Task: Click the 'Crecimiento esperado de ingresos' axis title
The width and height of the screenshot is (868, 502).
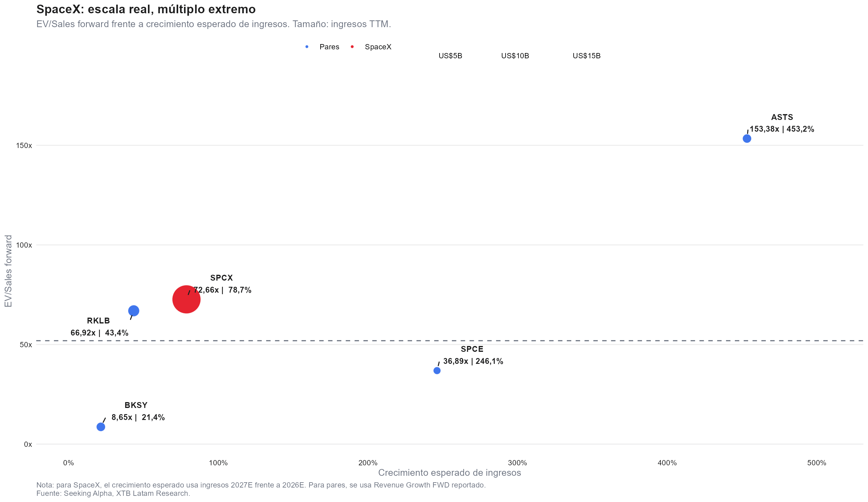Action: [x=449, y=473]
